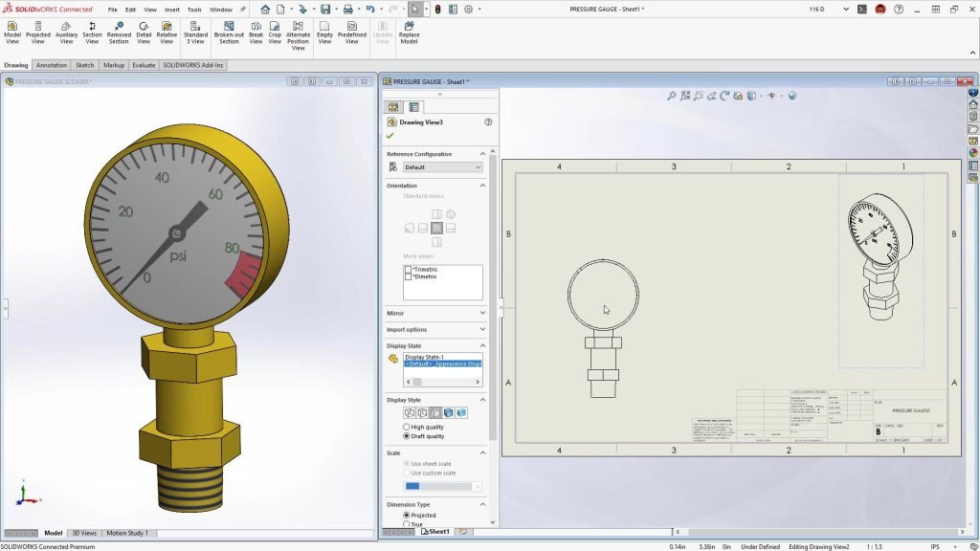The width and height of the screenshot is (980, 551).
Task: Collapse the Orientation section
Action: coord(482,186)
